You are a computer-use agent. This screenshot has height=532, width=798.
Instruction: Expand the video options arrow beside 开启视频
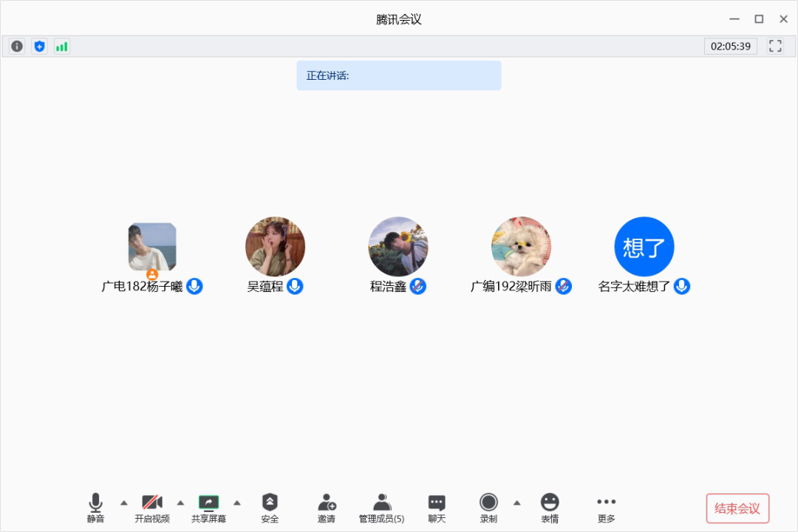180,502
